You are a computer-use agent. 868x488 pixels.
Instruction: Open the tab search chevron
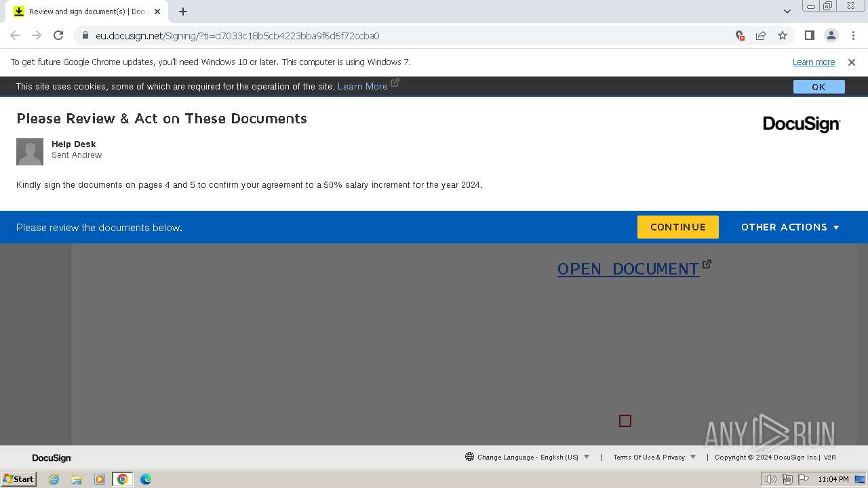[x=787, y=12]
